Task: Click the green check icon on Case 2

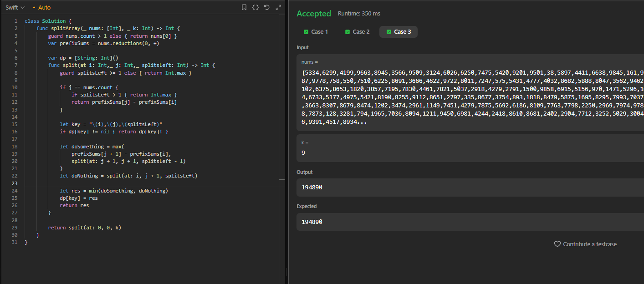Action: pyautogui.click(x=348, y=32)
